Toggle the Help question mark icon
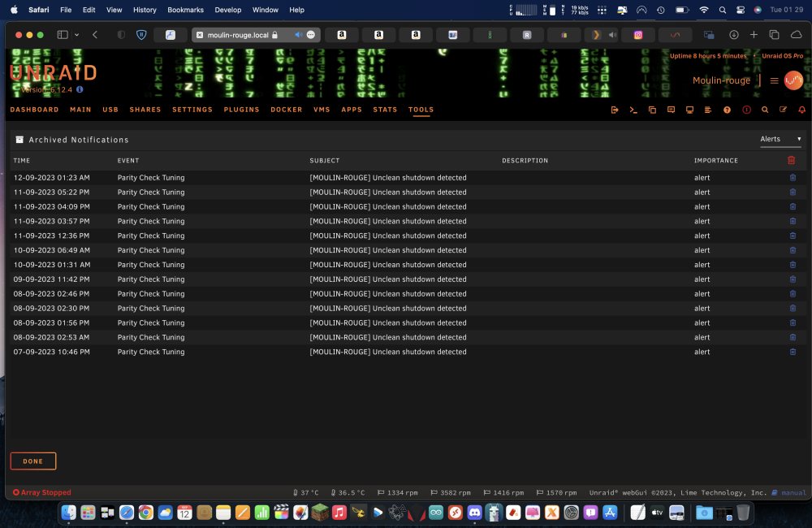 (x=727, y=110)
